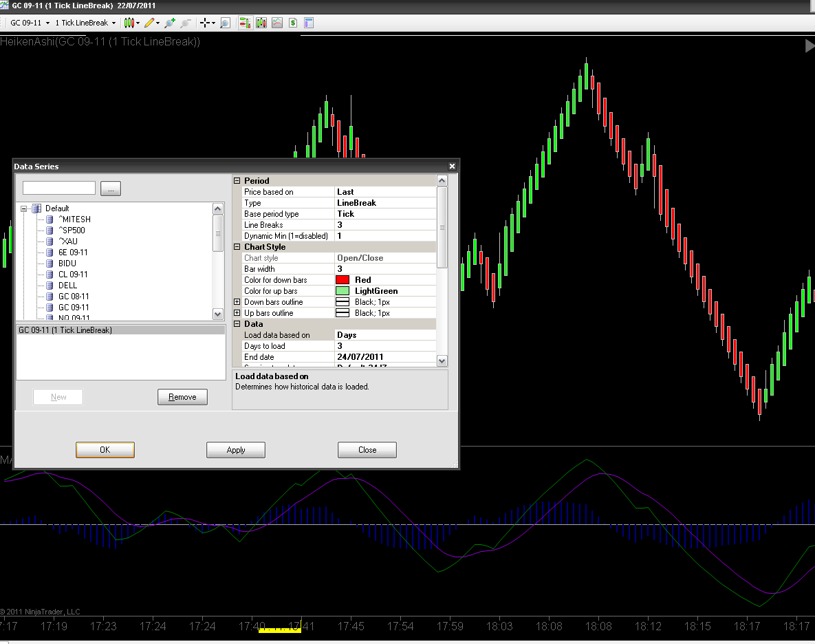Collapse the Chart Style property section
The width and height of the screenshot is (815, 644).
tap(237, 247)
